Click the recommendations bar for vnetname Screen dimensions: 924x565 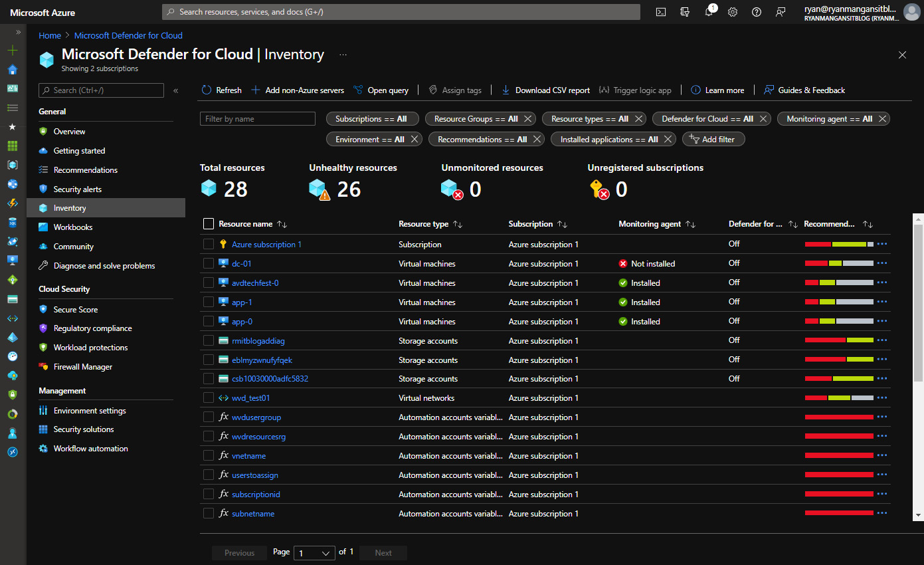point(839,456)
